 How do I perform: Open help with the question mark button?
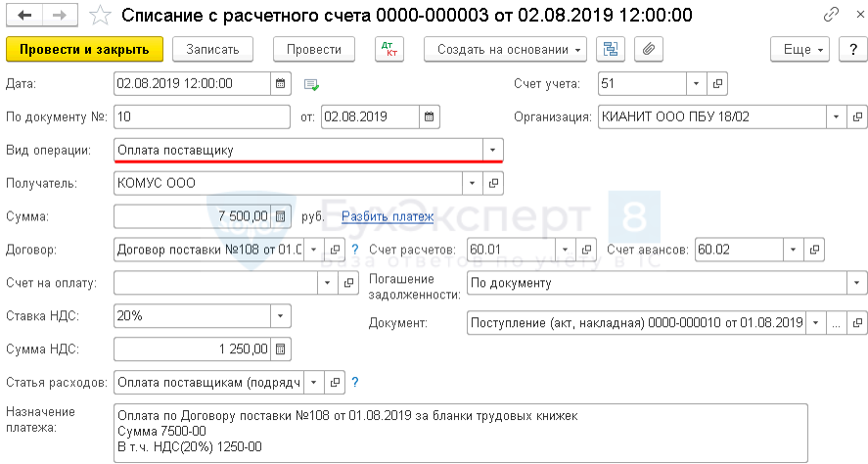point(853,49)
